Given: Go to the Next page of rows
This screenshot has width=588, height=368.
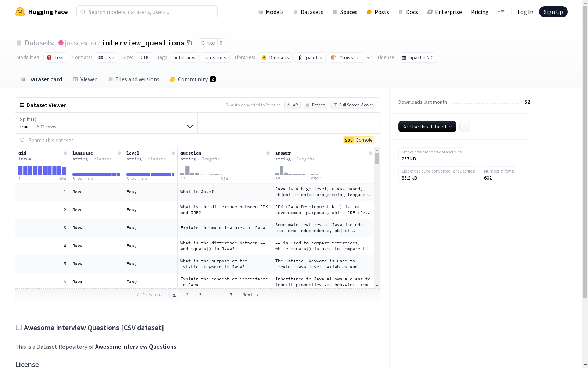Looking at the screenshot, I should pyautogui.click(x=251, y=295).
